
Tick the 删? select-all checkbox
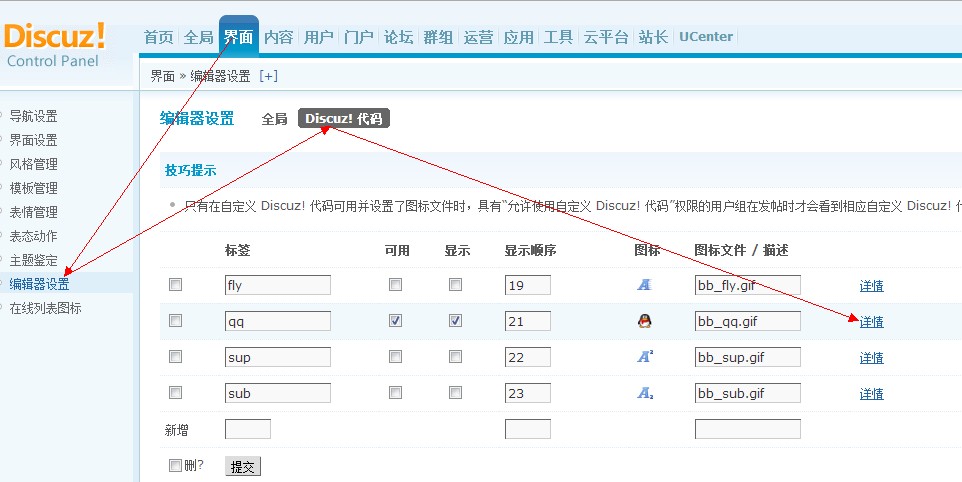click(x=175, y=465)
